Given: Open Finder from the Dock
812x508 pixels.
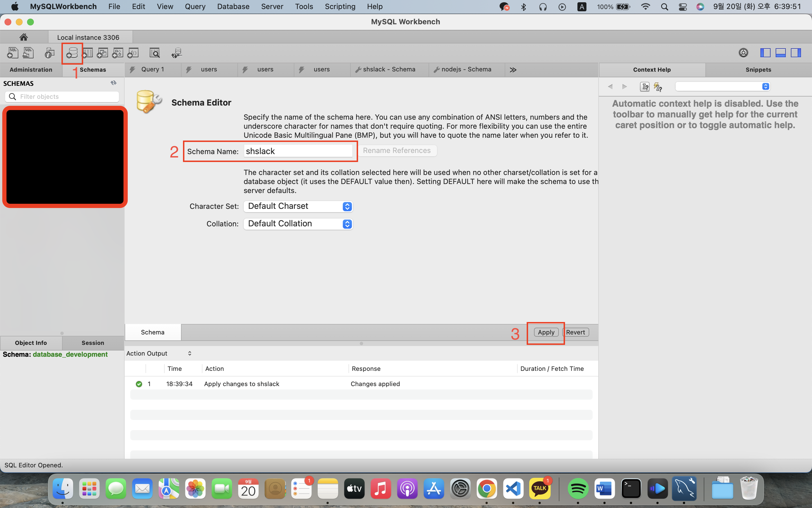Looking at the screenshot, I should point(63,488).
